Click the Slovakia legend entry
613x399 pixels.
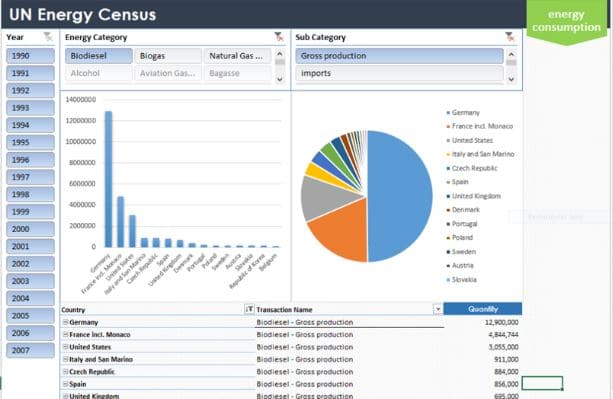pyautogui.click(x=461, y=279)
